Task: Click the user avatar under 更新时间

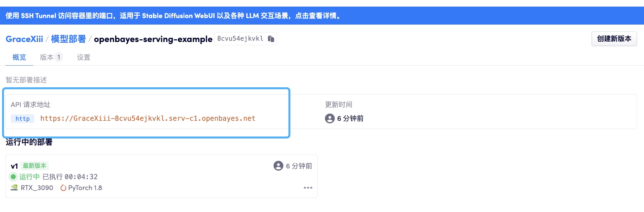Action: 330,118
